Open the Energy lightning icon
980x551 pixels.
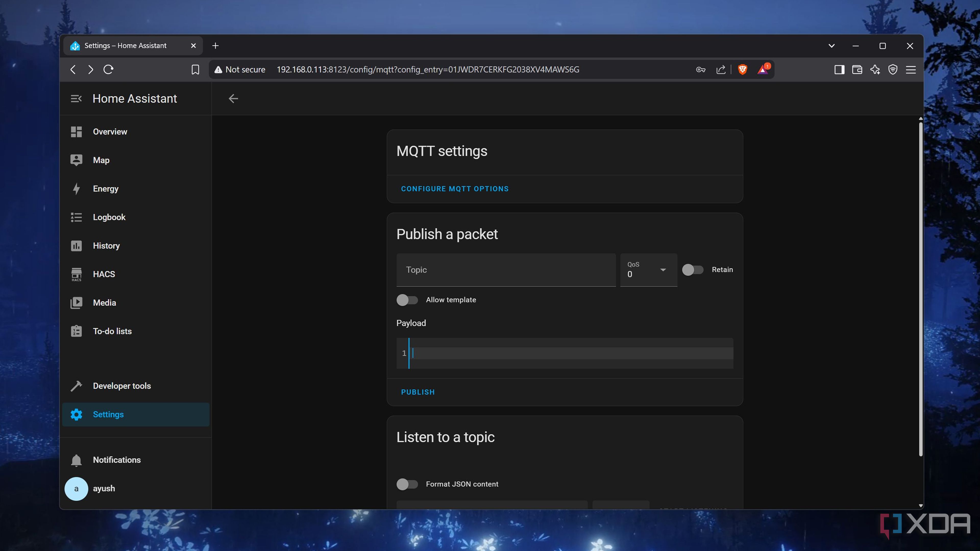click(x=76, y=189)
